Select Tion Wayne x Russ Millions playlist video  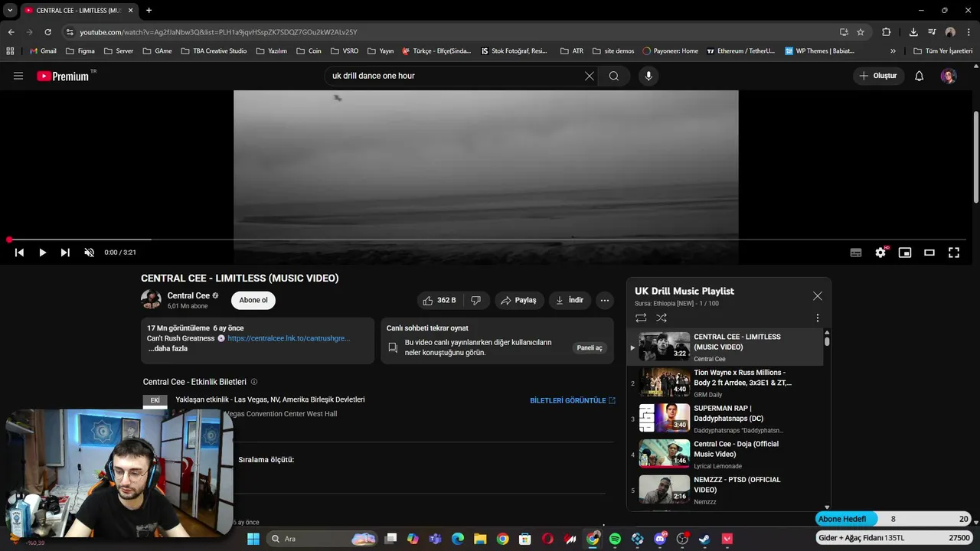coord(724,383)
